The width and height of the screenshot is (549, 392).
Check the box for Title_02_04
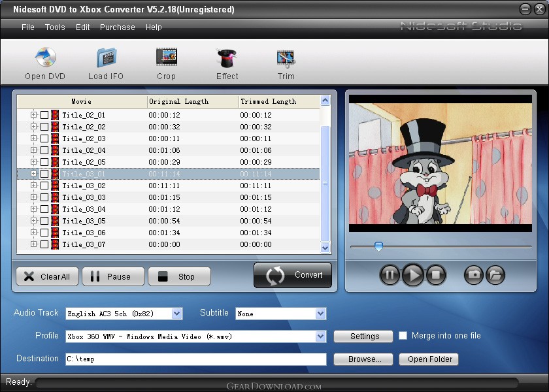click(x=44, y=150)
